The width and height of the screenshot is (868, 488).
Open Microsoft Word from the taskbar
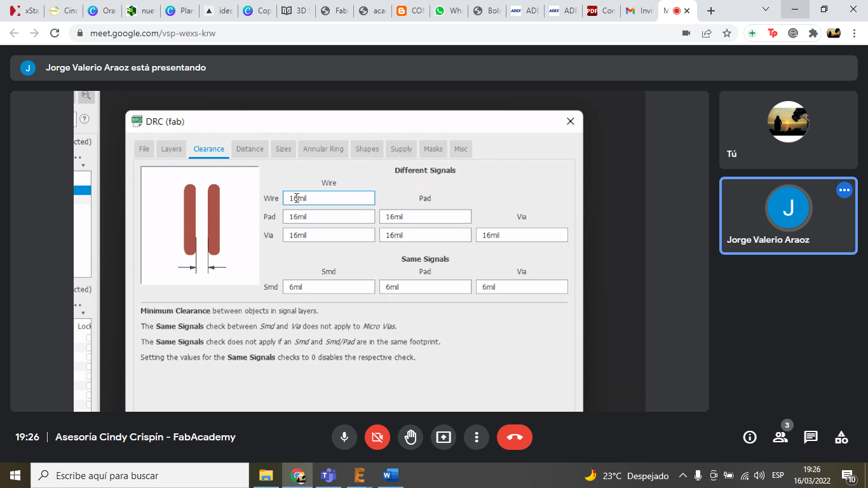pyautogui.click(x=390, y=475)
